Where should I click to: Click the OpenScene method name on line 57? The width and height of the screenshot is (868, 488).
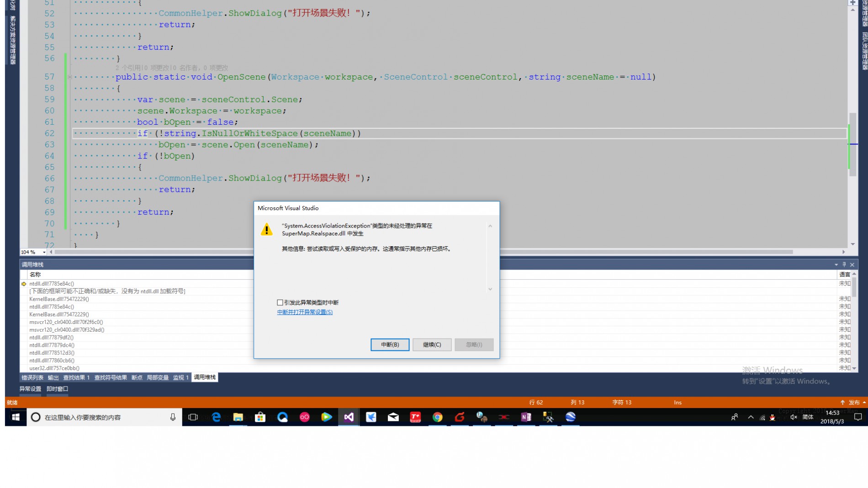pyautogui.click(x=241, y=77)
